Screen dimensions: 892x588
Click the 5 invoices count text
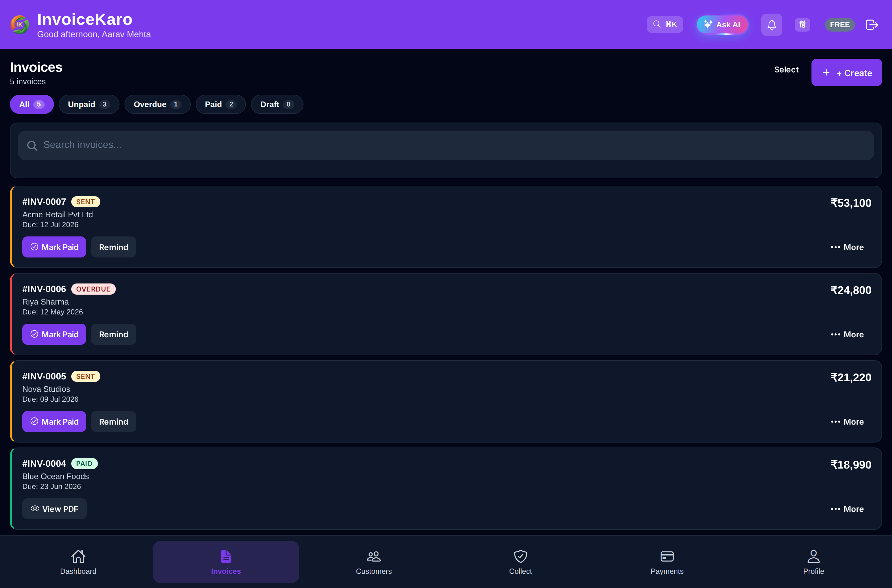pos(28,81)
